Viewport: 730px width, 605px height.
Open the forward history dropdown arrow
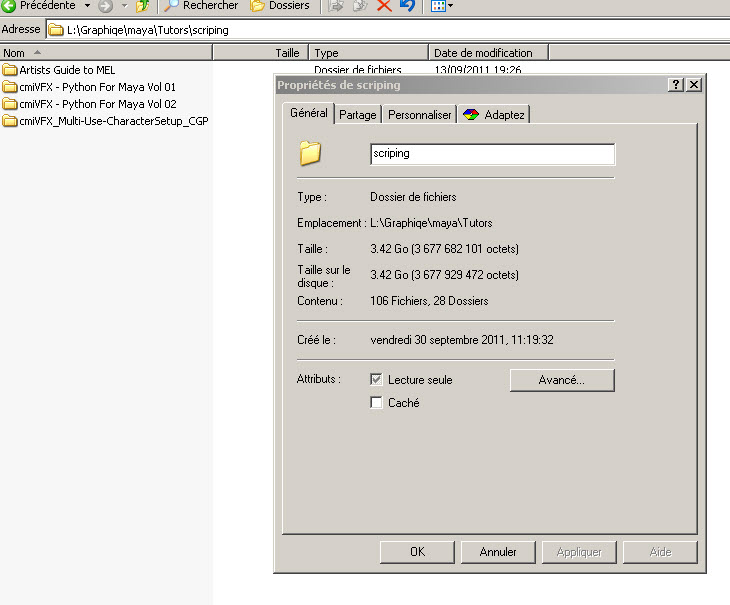[x=124, y=6]
